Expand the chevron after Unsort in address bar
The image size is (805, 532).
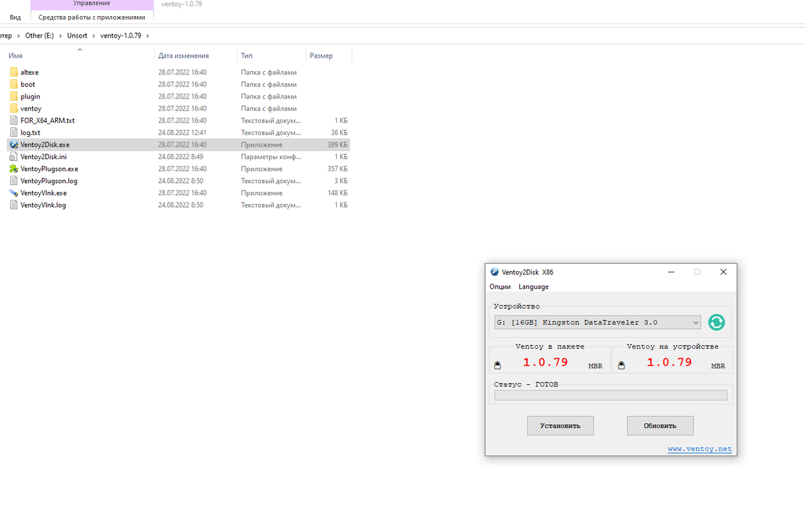coord(93,36)
